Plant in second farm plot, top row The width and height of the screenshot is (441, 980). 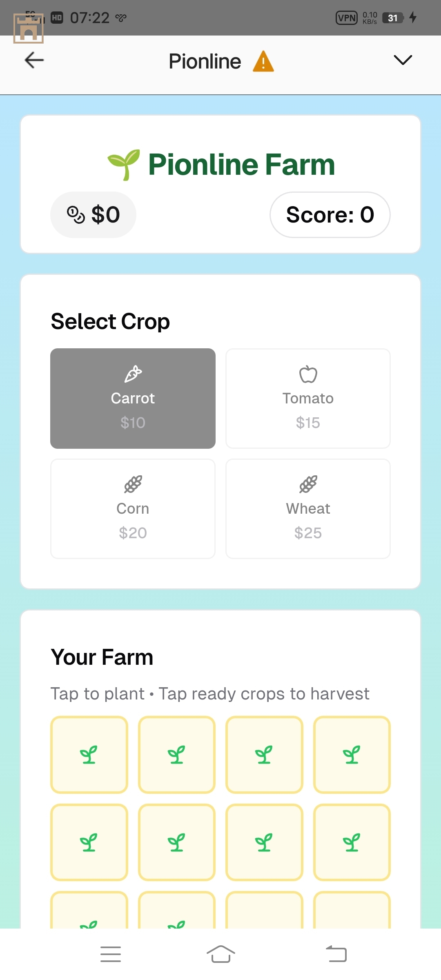[x=177, y=755]
